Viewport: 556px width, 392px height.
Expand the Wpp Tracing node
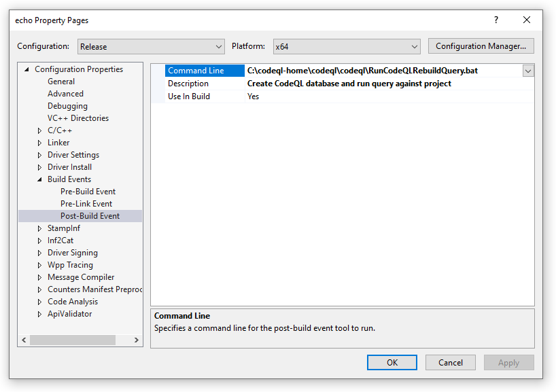(39, 264)
